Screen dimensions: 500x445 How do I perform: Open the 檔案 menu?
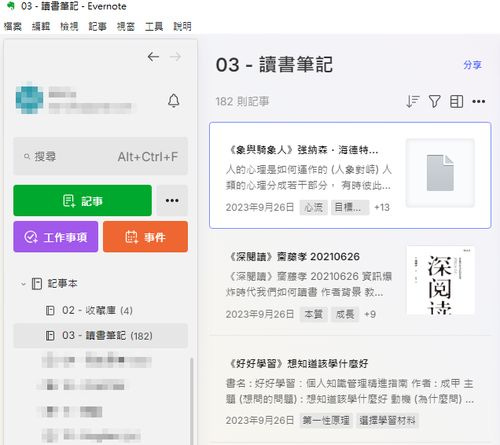click(13, 26)
